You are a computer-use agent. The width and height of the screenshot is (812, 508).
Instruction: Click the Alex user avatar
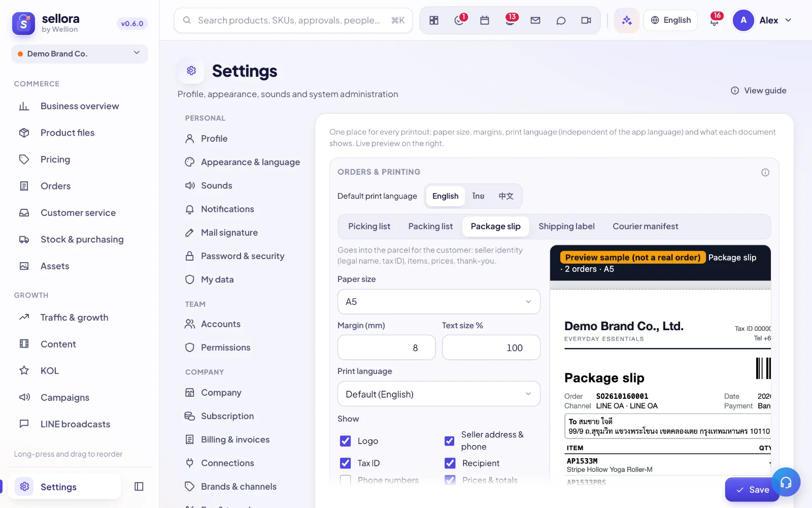(743, 20)
